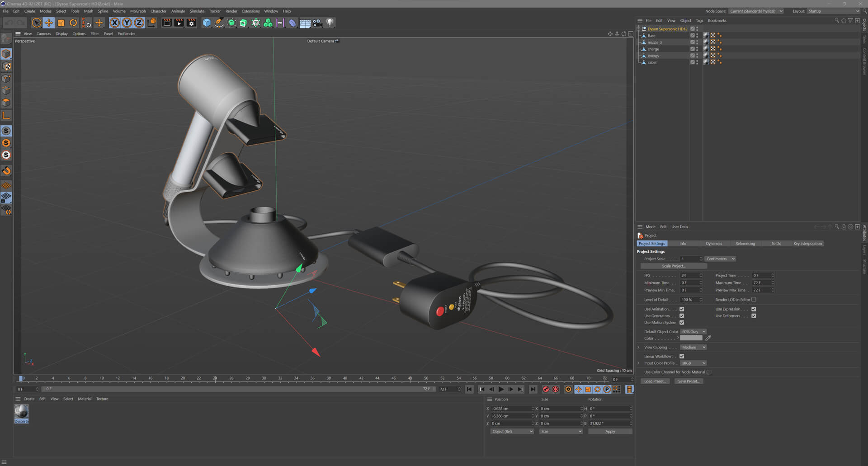Click the Cube primitive icon
The width and height of the screenshot is (868, 466).
207,23
